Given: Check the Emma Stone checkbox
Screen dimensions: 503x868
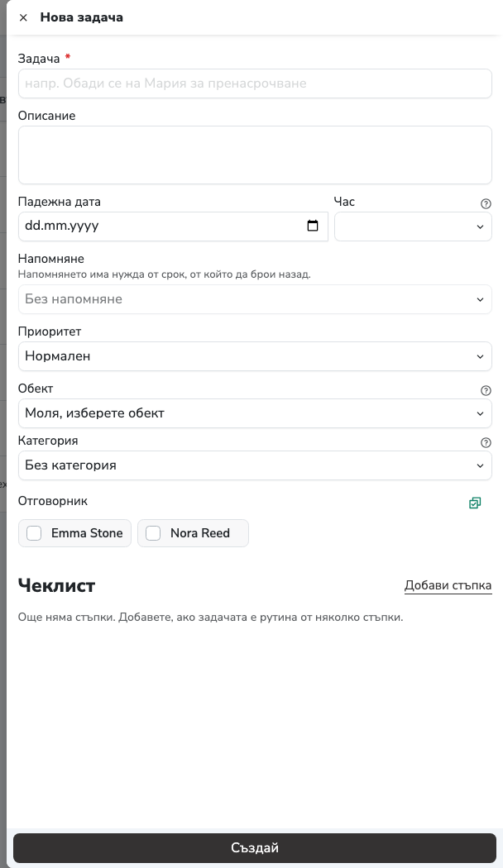Looking at the screenshot, I should [35, 533].
